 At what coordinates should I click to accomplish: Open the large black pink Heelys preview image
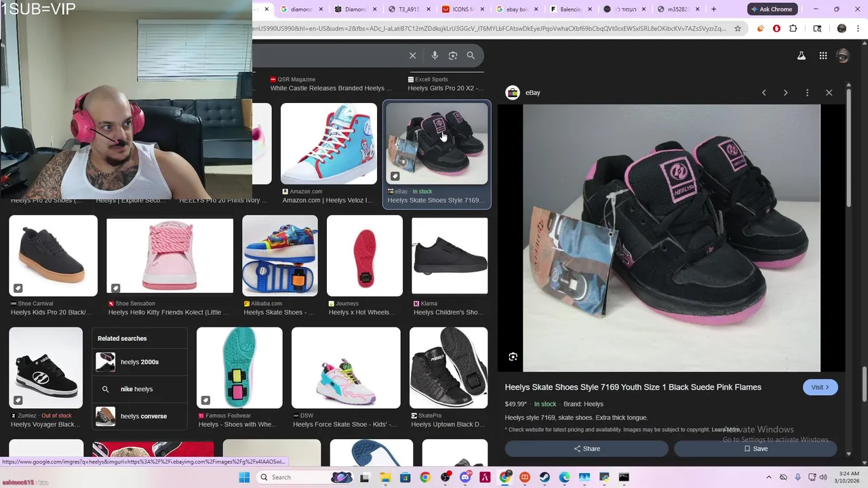(x=671, y=238)
